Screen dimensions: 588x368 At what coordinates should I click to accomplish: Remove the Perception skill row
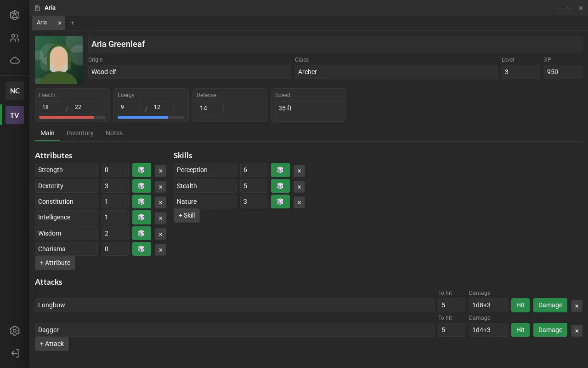tap(299, 171)
